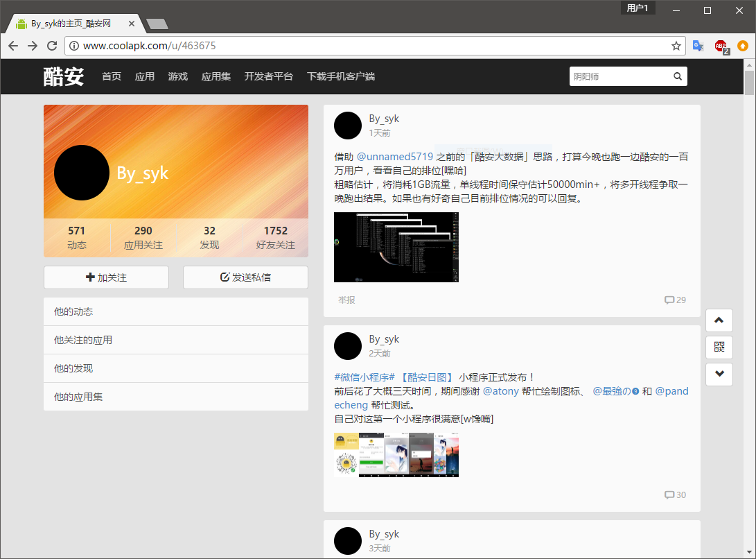The image size is (756, 559).
Task: Focus the 阴阳师 search input field
Action: (x=619, y=76)
